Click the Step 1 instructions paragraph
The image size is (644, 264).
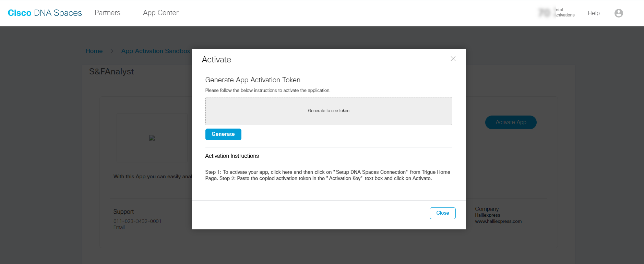point(327,175)
